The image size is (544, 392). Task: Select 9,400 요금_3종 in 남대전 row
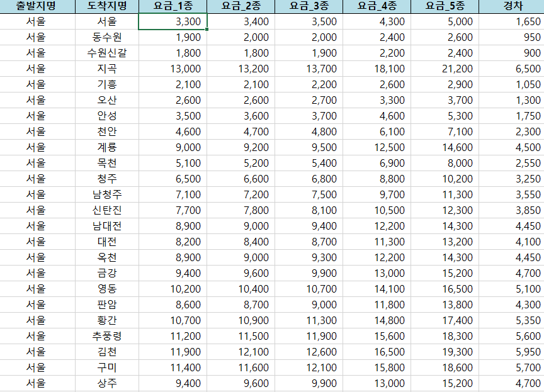[x=309, y=226]
